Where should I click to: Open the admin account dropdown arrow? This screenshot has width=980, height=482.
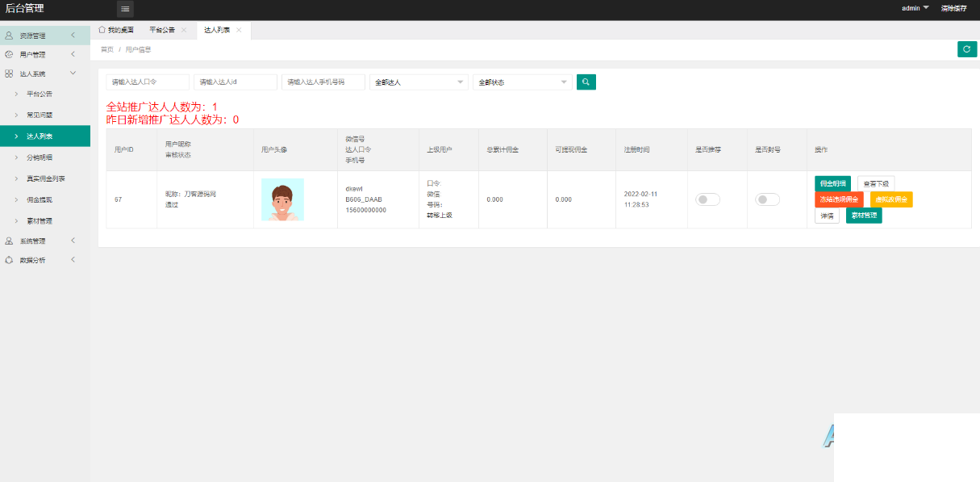click(x=926, y=7)
